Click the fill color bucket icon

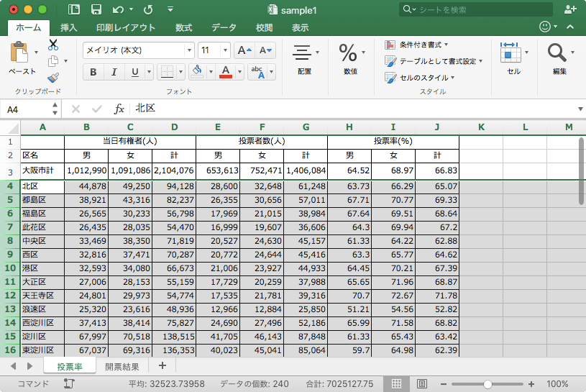point(197,72)
